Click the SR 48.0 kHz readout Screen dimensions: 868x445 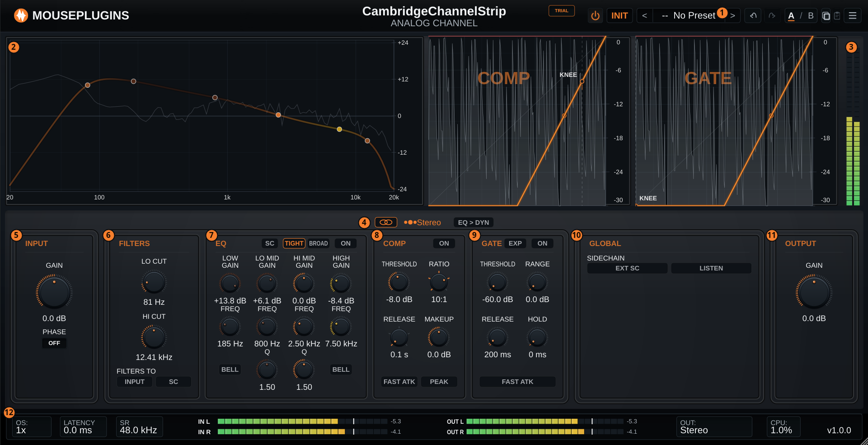[x=139, y=426]
